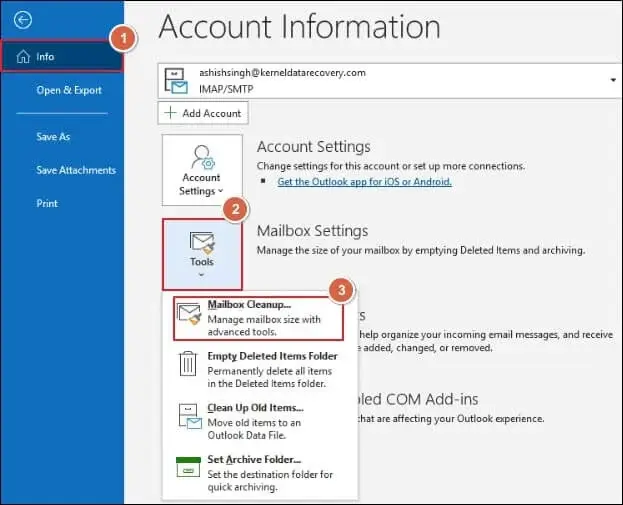Click the Clean Up Old Items icon
623x505 pixels.
188,416
